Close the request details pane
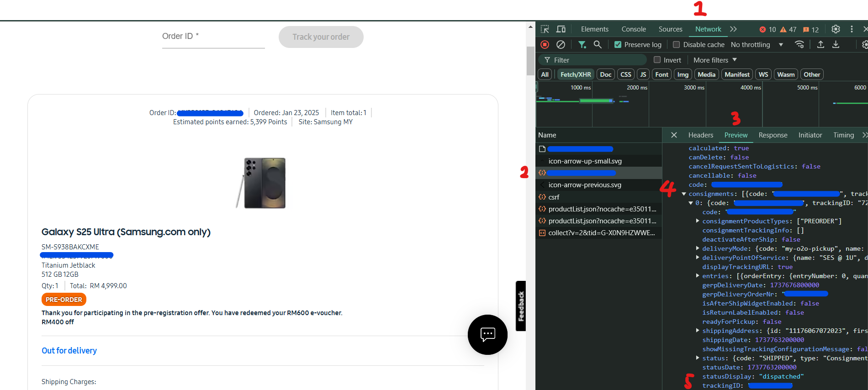This screenshot has width=868, height=390. pyautogui.click(x=674, y=135)
